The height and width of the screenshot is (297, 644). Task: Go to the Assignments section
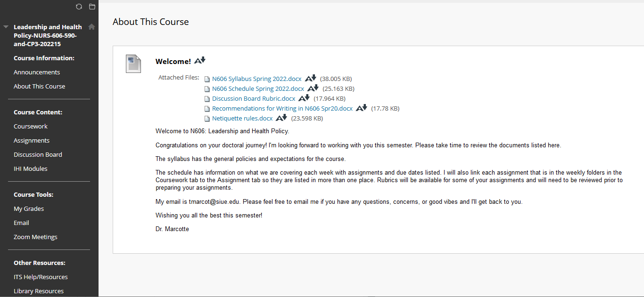click(x=32, y=140)
